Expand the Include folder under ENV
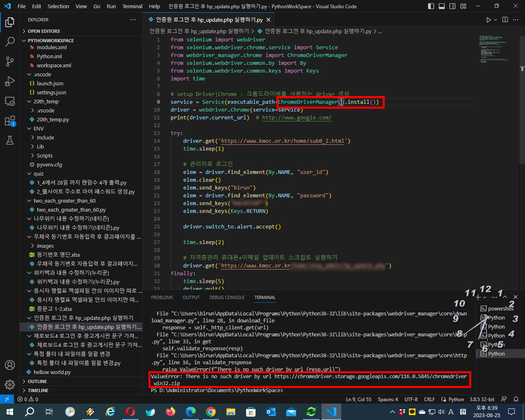Viewport: 525px width, 420px height. click(45, 137)
